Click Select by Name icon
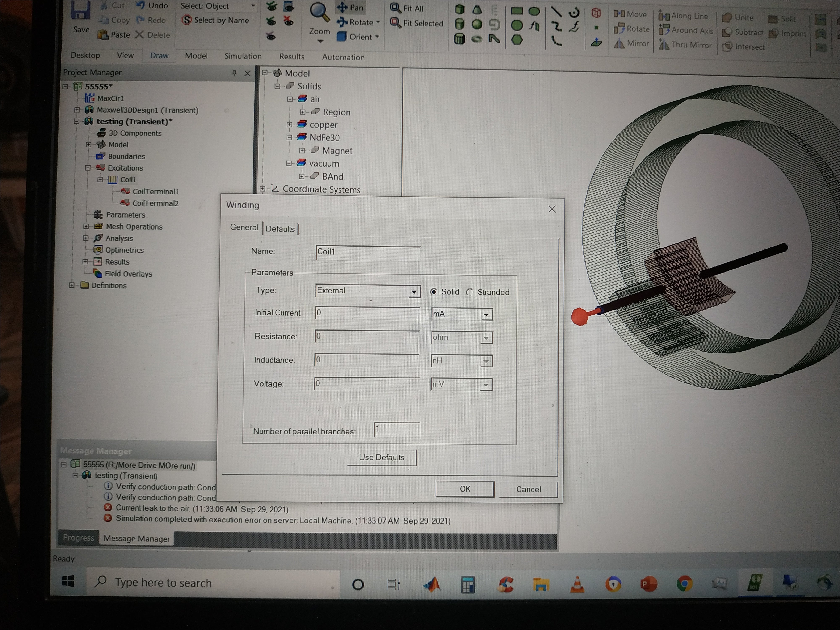This screenshot has width=840, height=630. (x=186, y=20)
